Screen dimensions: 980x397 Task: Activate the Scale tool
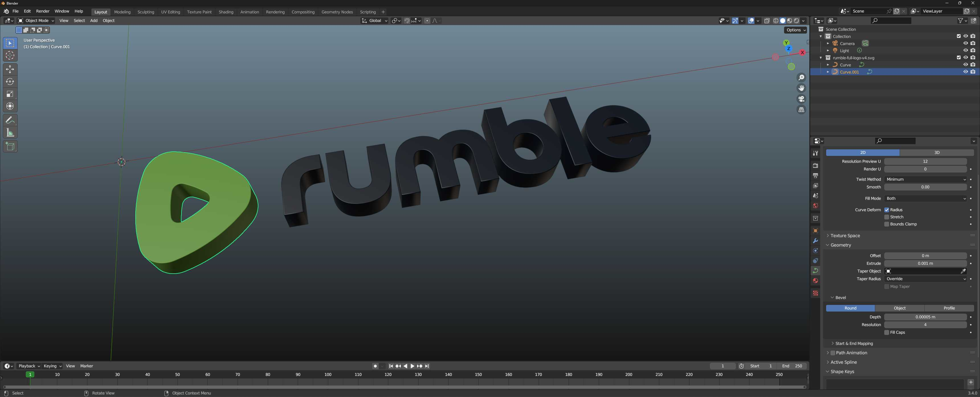pos(10,94)
